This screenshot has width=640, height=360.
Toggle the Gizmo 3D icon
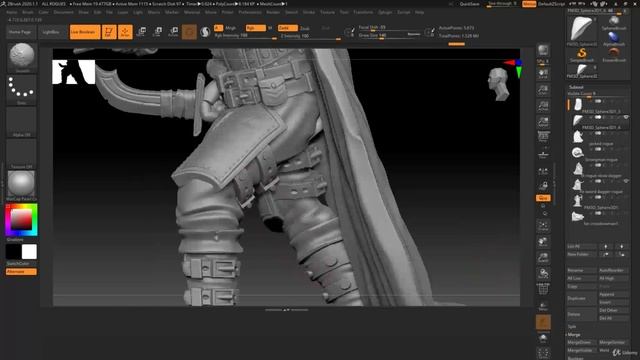tap(189, 32)
